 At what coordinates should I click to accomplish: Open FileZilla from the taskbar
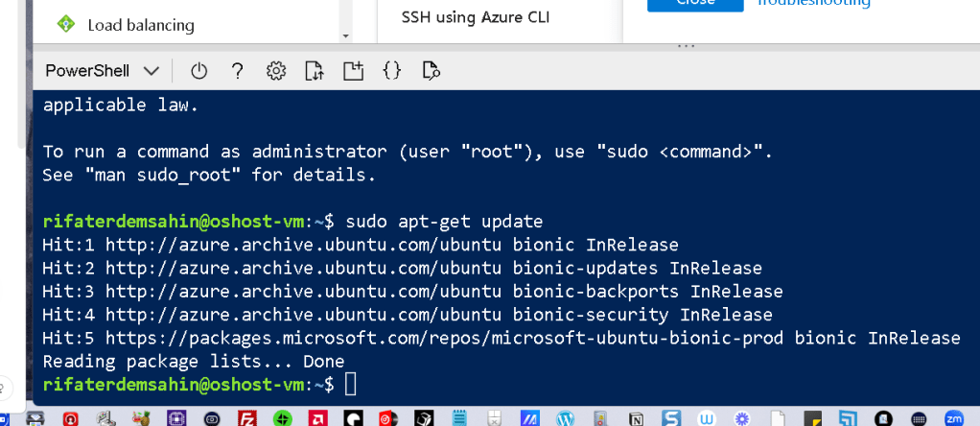pyautogui.click(x=248, y=418)
